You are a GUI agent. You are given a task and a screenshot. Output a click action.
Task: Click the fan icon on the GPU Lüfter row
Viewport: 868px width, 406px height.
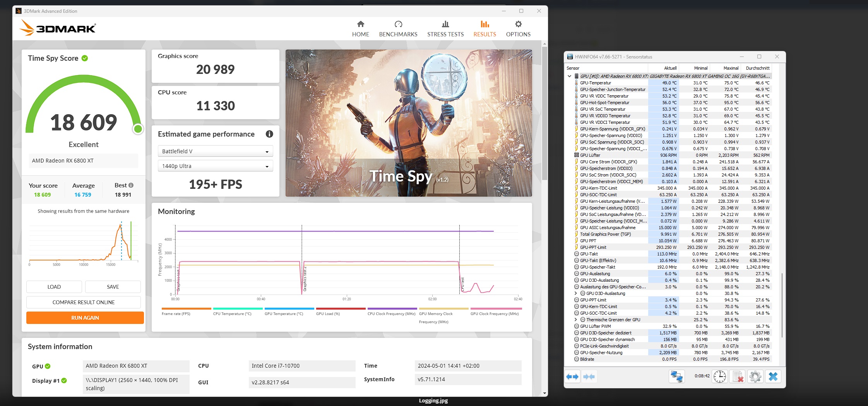click(x=577, y=155)
